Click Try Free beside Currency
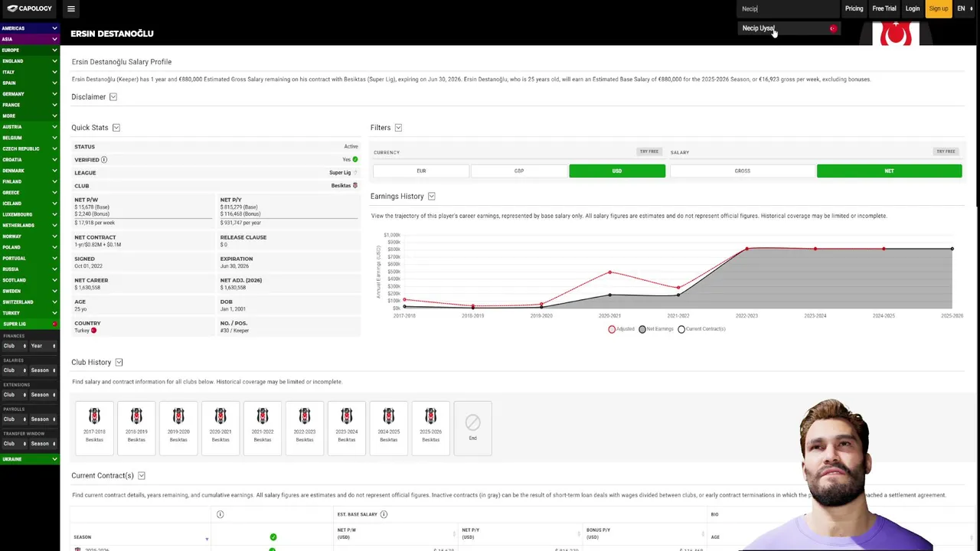980x551 pixels. tap(649, 152)
